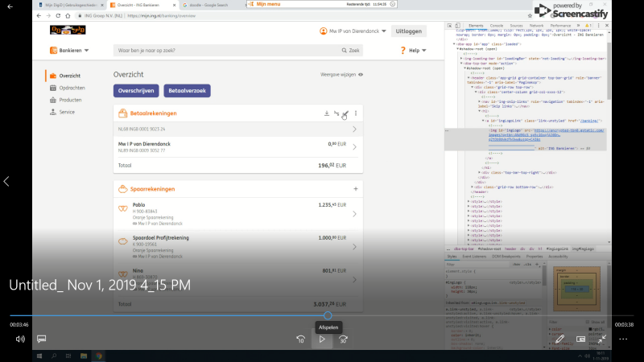The width and height of the screenshot is (644, 362).
Task: Skip forward 30 seconds in the video
Action: point(343,339)
